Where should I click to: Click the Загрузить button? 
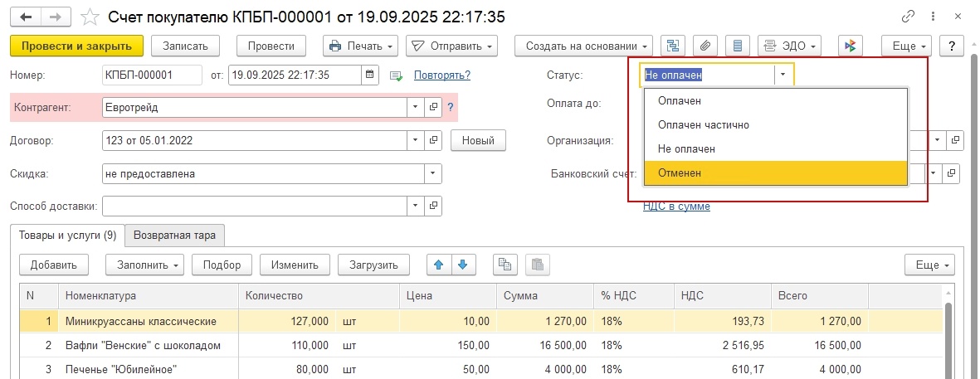click(373, 265)
